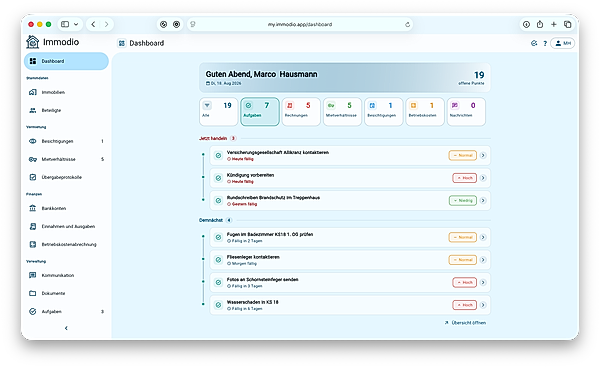Viewport: 600px width, 368px height.
Task: Select the Mietverhältnisse filter card
Action: (x=342, y=111)
